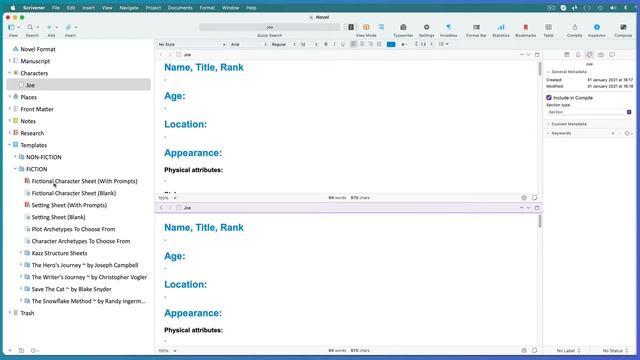Viewport: 640px width, 360px height.
Task: Open the Section type dropdown
Action: tap(589, 112)
